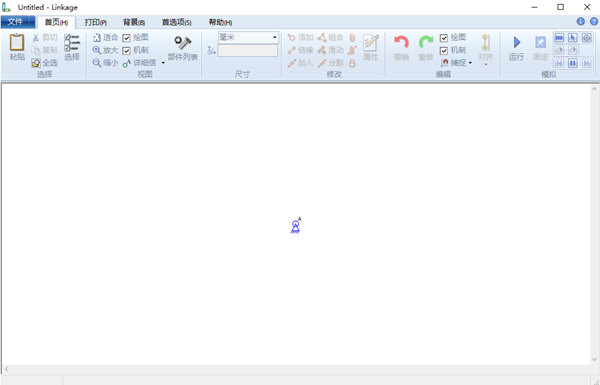Switch to the Print (打印) tab
This screenshot has height=385, width=600.
click(x=95, y=22)
